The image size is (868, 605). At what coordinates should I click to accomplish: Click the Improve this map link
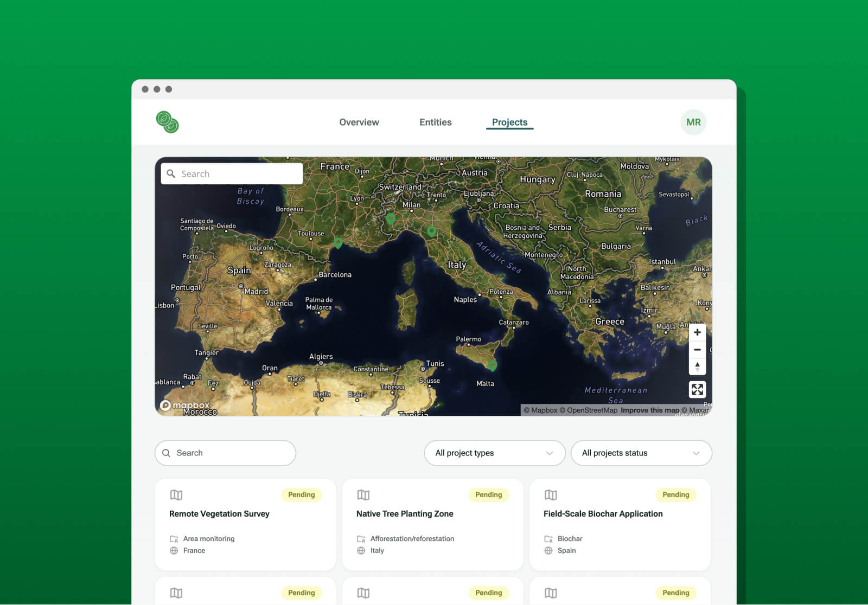pyautogui.click(x=649, y=410)
